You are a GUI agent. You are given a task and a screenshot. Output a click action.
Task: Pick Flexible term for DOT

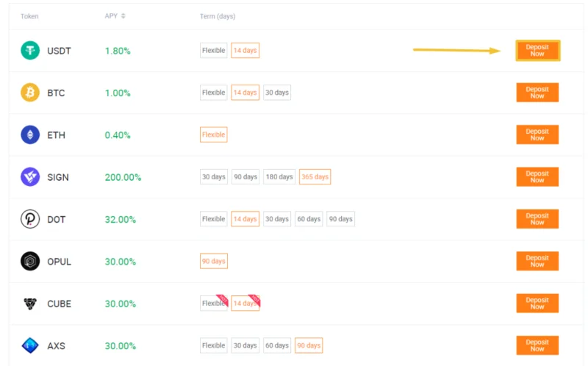[x=213, y=219]
